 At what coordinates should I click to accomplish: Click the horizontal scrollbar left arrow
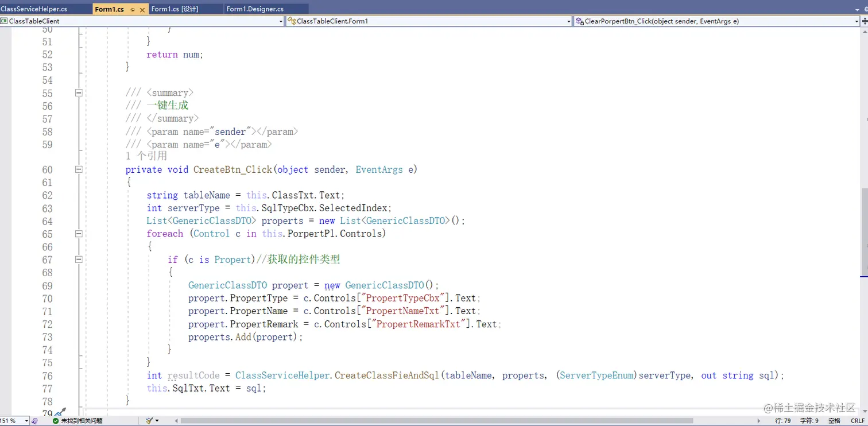click(176, 421)
